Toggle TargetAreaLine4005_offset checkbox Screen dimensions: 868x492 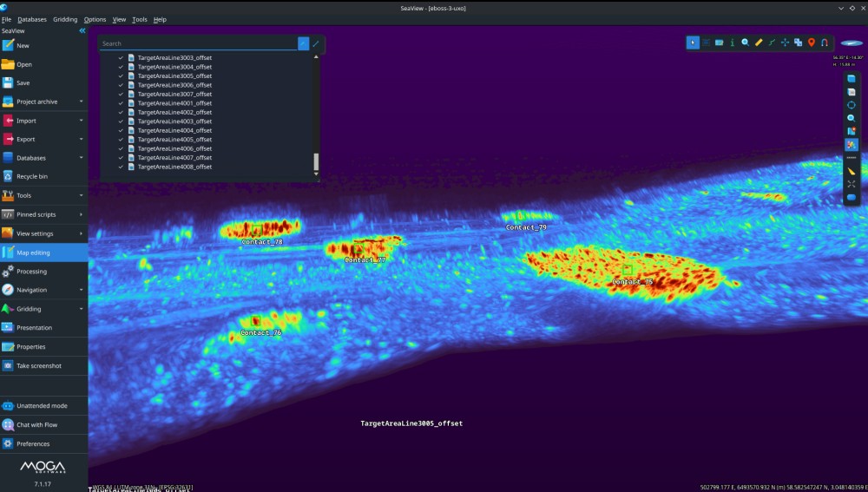121,140
